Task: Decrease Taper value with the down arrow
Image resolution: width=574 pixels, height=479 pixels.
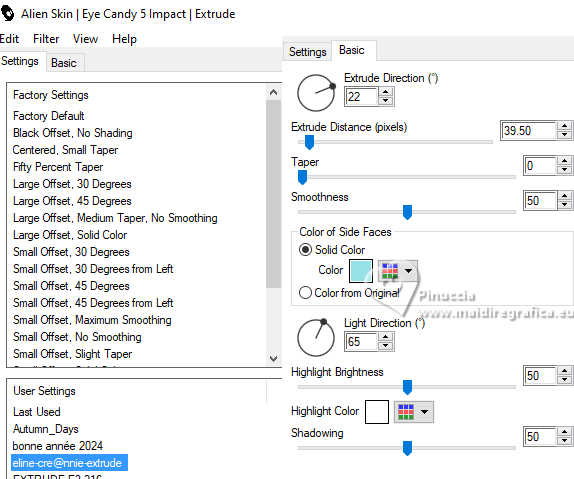Action: [564, 170]
